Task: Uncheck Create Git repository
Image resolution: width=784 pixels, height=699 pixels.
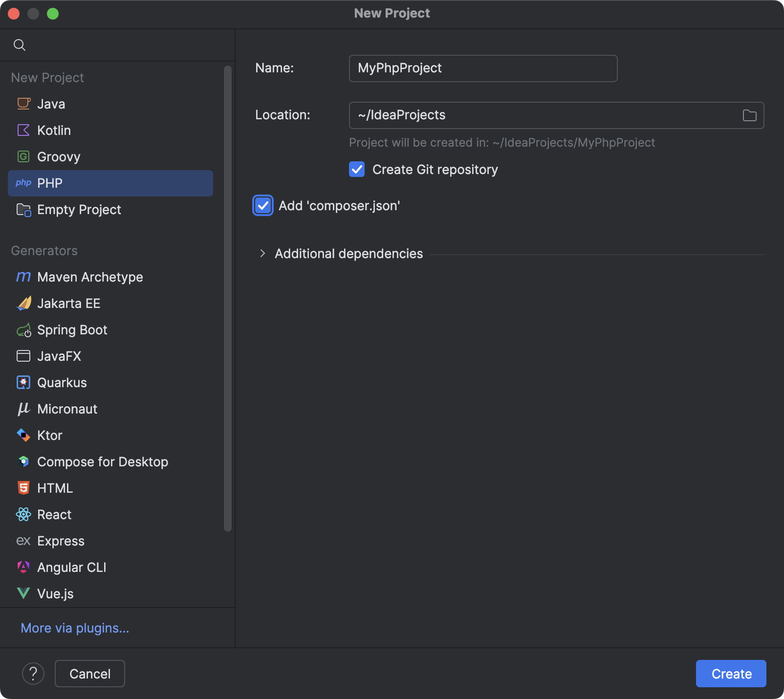Action: (x=356, y=169)
